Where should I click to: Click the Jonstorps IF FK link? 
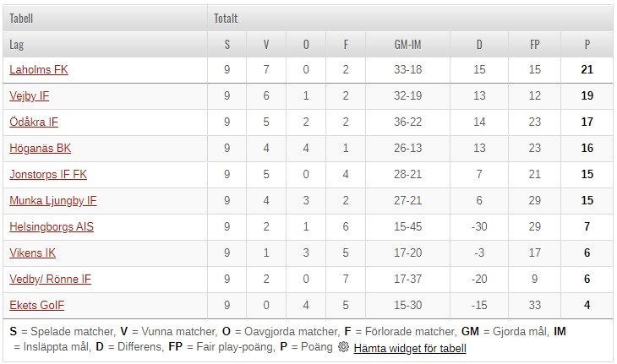tap(49, 175)
